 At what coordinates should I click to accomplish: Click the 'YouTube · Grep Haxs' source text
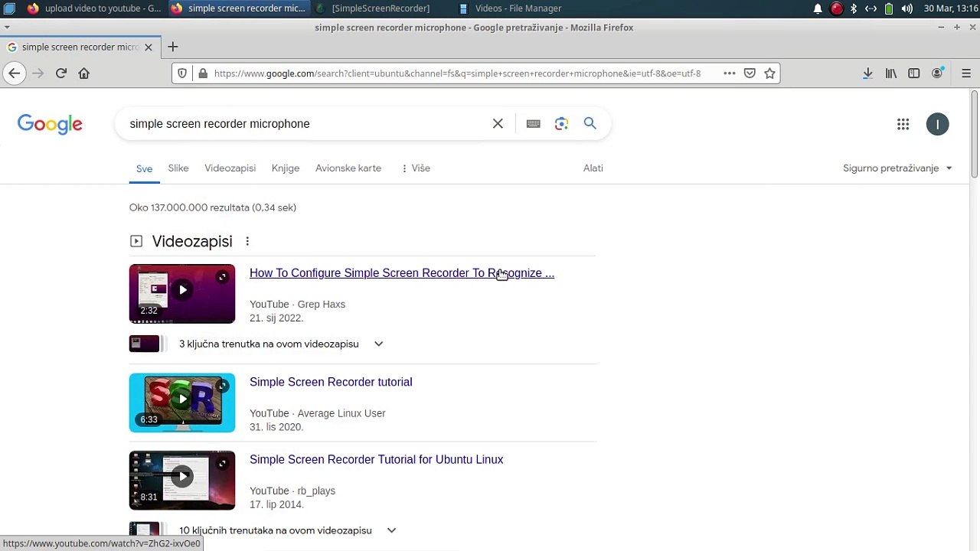tap(297, 305)
